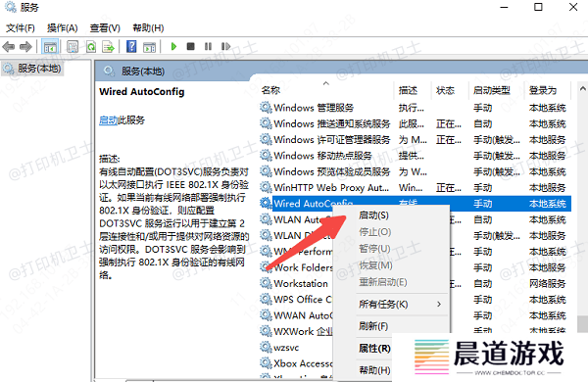The width and height of the screenshot is (588, 382).
Task: Click gear icon of Xbox Accessory row
Action: (x=266, y=363)
